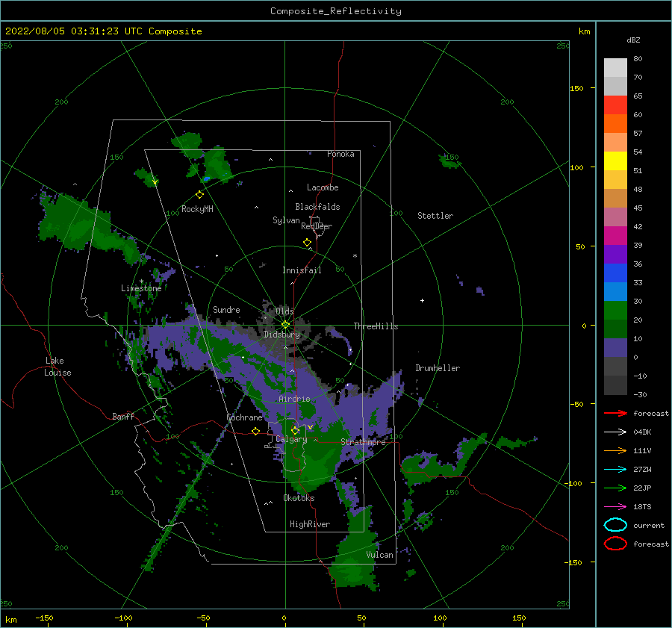Click the blue 36 dBZ color swatch
Image resolution: width=672 pixels, height=628 pixels.
tap(615, 273)
